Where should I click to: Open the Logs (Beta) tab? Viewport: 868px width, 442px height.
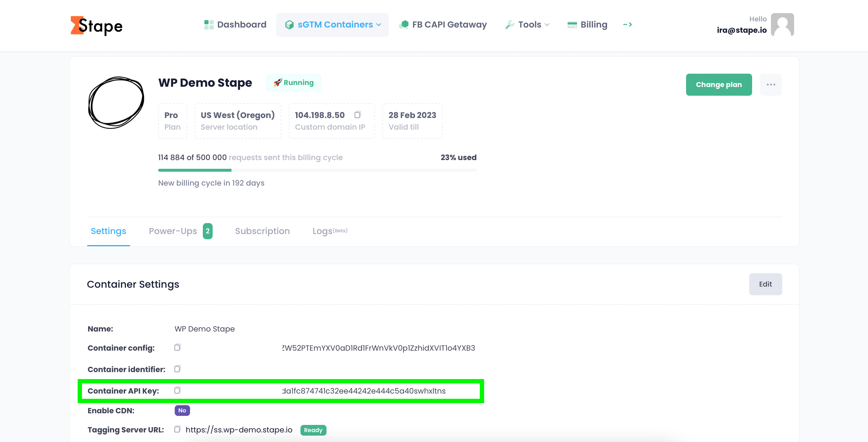coord(330,231)
